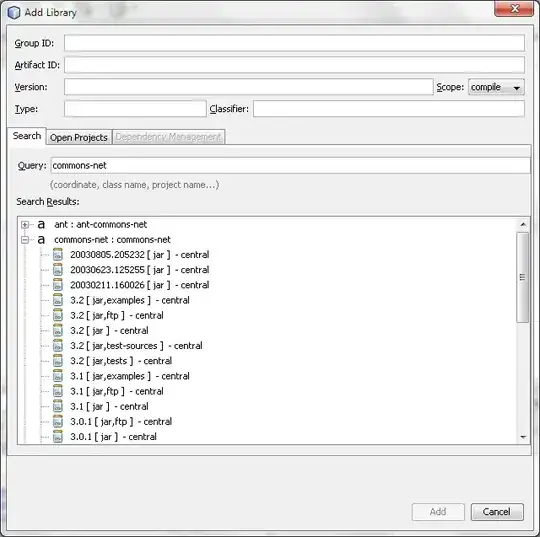The image size is (540, 537).
Task: Click the search results scroll down arrow
Action: pos(523,437)
